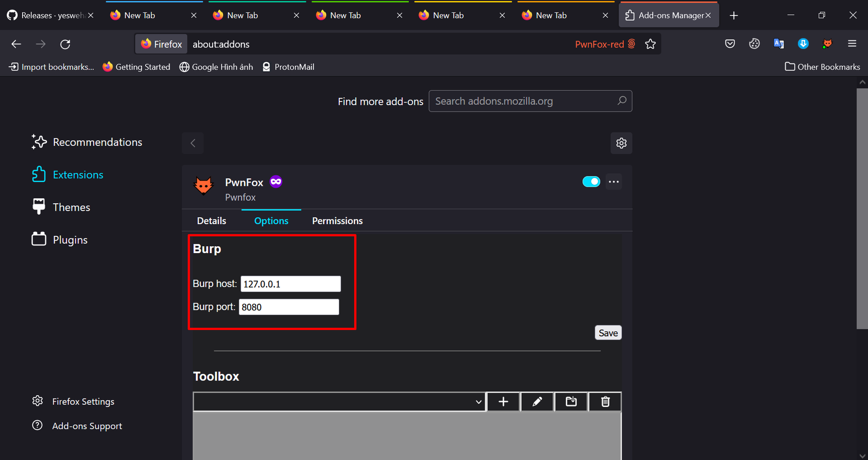Bookmark this page with the star icon
Image resolution: width=868 pixels, height=460 pixels.
pyautogui.click(x=650, y=44)
